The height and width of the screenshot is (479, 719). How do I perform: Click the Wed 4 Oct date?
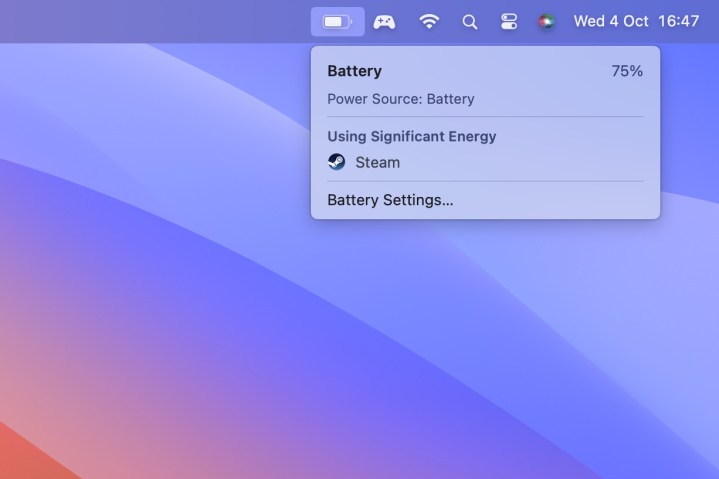[x=611, y=21]
